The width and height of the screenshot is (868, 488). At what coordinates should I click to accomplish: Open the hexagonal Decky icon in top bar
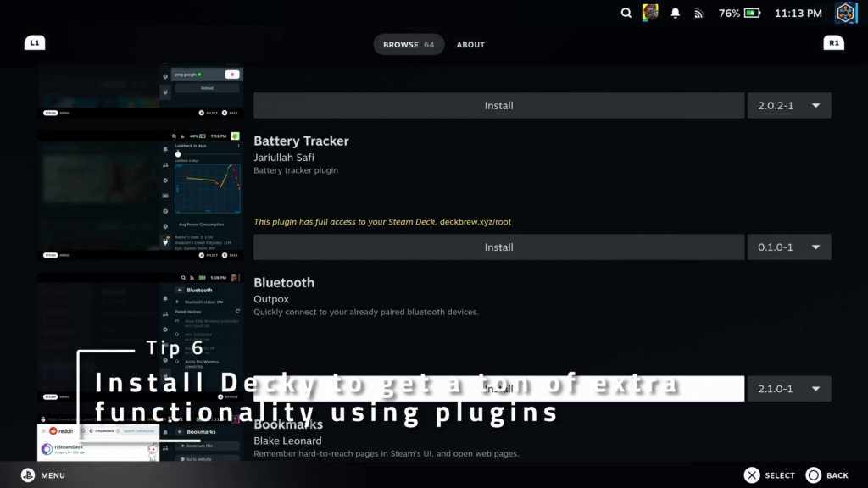[845, 13]
